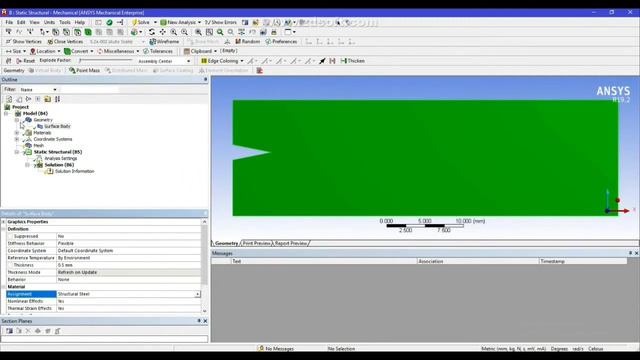Screen dimensions: 640x360
Task: Select Mesh in the outline tree
Action: (x=38, y=145)
